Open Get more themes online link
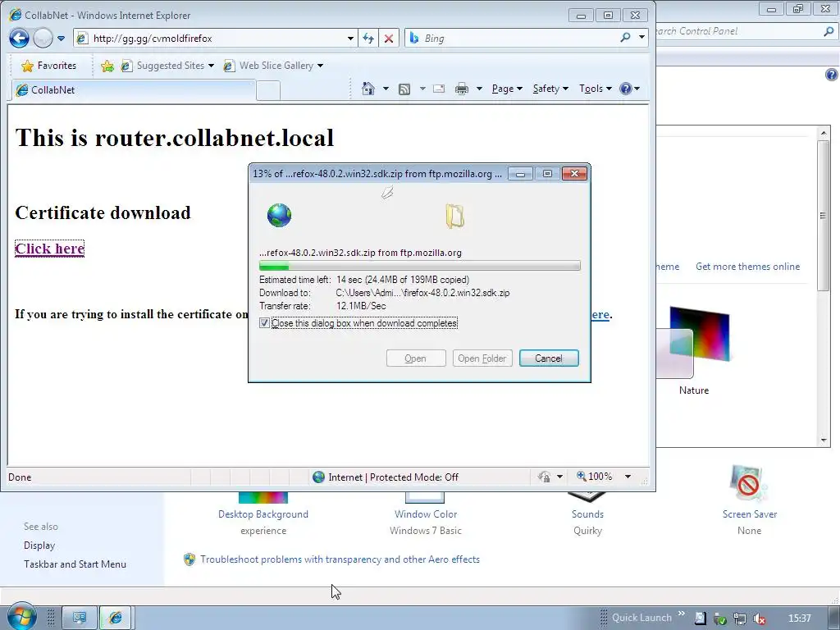The image size is (840, 630). [x=747, y=267]
